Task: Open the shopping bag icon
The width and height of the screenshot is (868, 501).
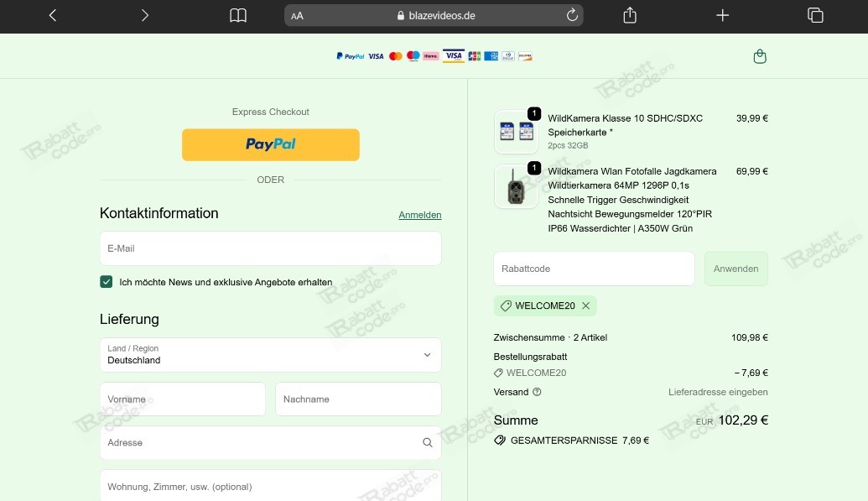Action: tap(760, 56)
